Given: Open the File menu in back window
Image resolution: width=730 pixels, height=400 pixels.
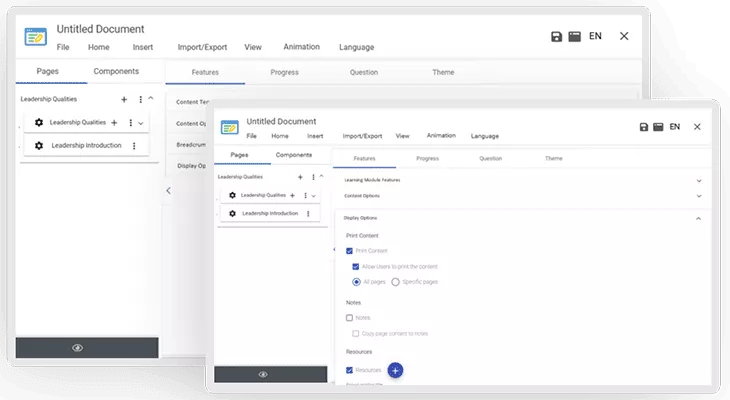Looking at the screenshot, I should point(63,47).
